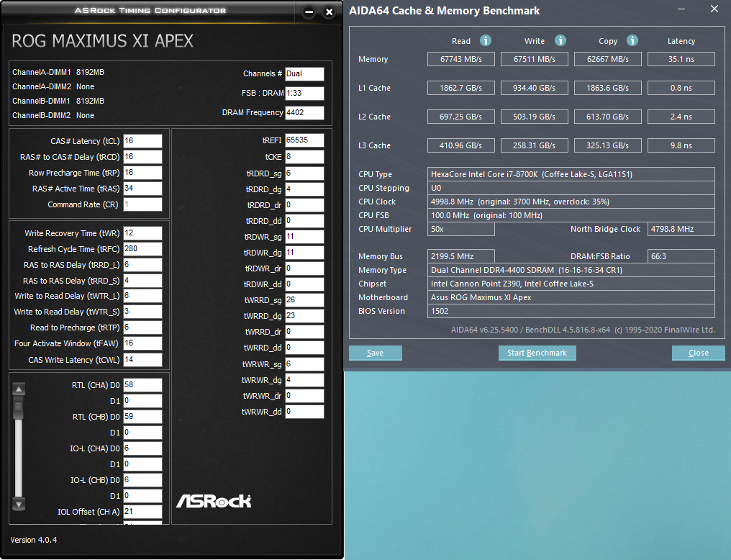Click the tWRWR_sg value field

point(304,364)
